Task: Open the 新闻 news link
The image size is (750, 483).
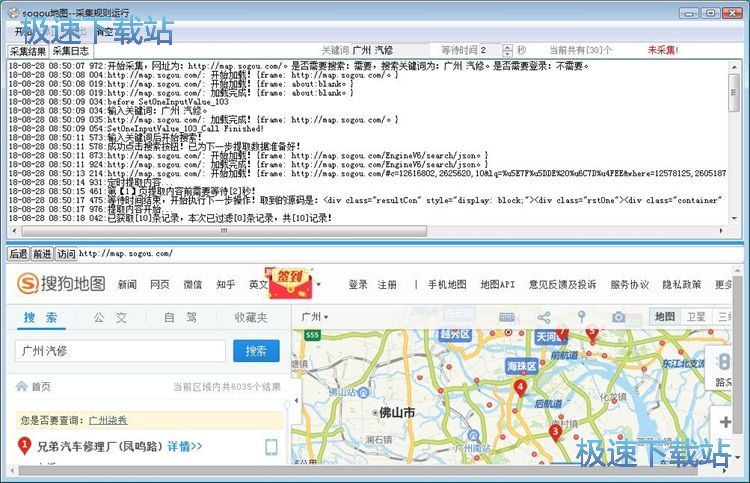Action: coord(127,285)
